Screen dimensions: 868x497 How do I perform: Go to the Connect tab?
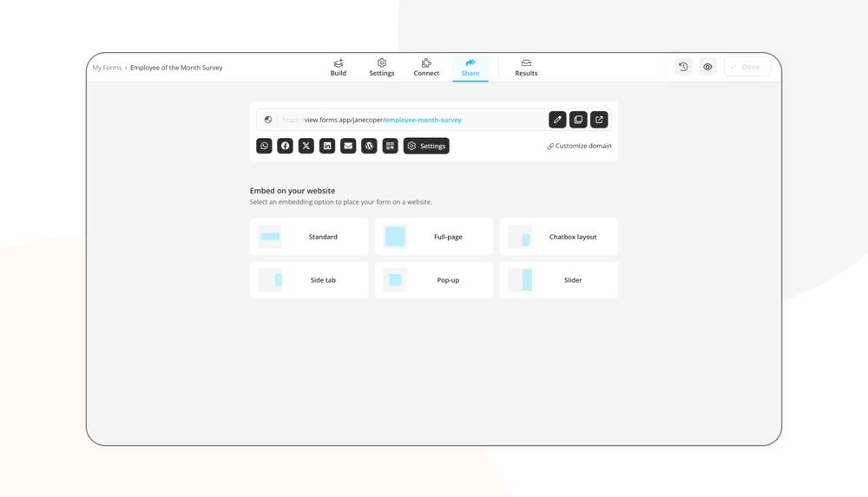426,68
